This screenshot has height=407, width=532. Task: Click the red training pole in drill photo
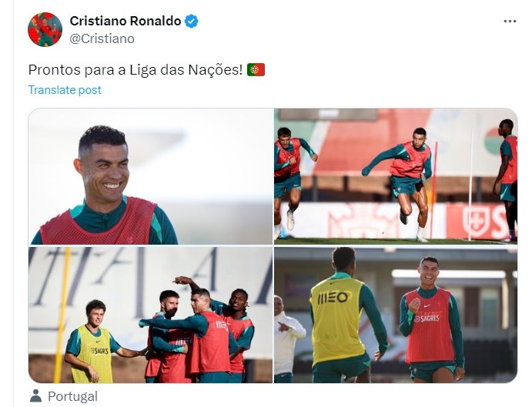[x=433, y=190]
